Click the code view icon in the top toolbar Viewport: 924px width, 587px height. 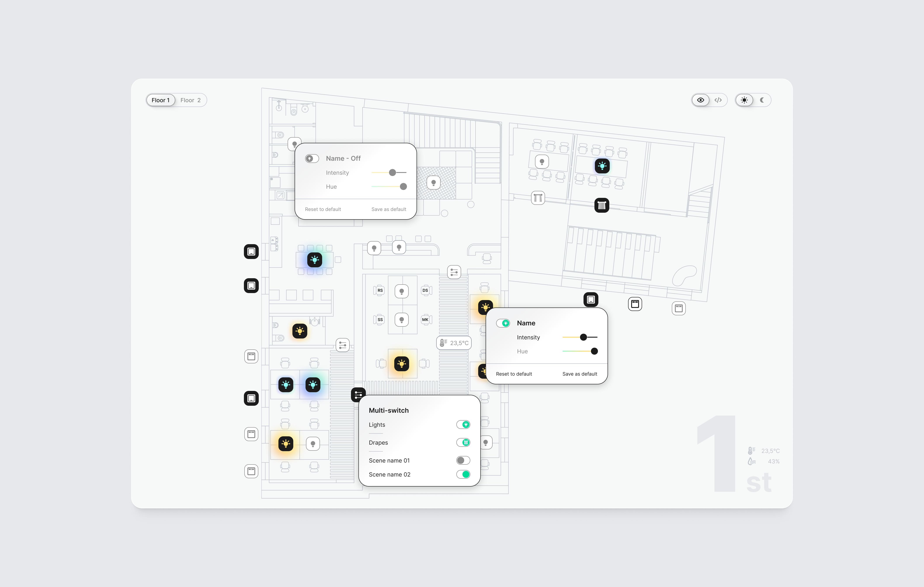pyautogui.click(x=718, y=100)
